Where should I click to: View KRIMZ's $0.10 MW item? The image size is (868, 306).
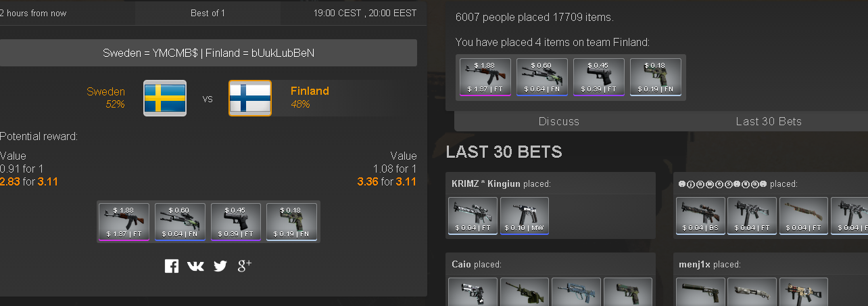click(x=525, y=216)
